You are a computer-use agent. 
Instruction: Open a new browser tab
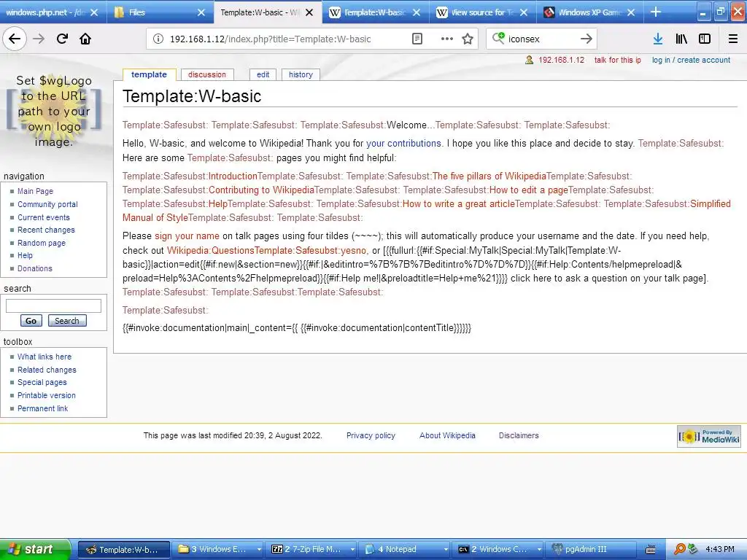pos(656,12)
